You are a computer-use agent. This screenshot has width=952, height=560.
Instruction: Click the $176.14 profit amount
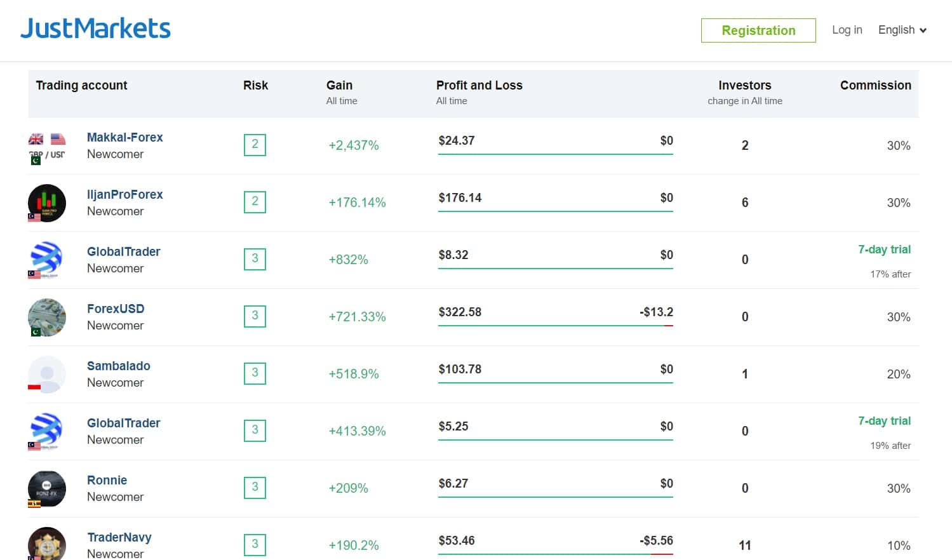click(x=460, y=197)
